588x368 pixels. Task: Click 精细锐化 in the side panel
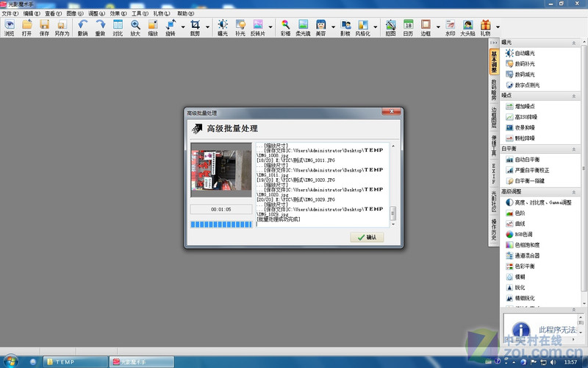[x=520, y=298]
